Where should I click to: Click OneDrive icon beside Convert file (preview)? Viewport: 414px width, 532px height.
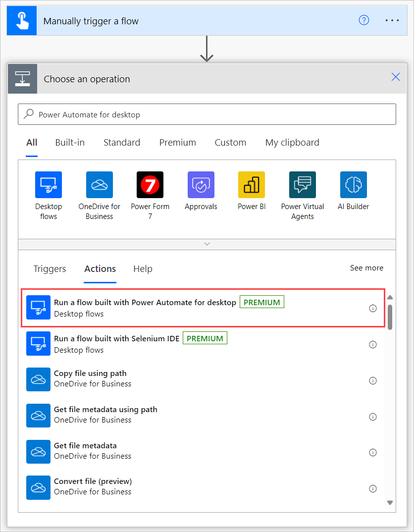(38, 487)
